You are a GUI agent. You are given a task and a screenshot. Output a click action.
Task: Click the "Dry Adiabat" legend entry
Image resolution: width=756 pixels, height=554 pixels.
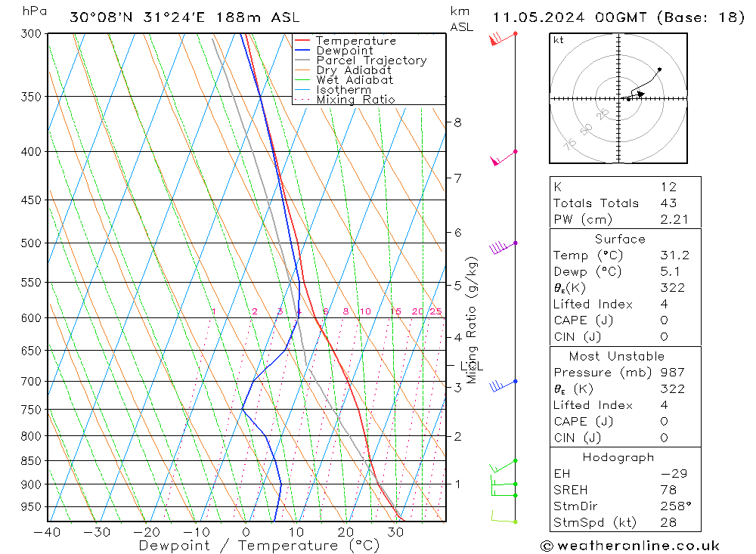click(353, 70)
